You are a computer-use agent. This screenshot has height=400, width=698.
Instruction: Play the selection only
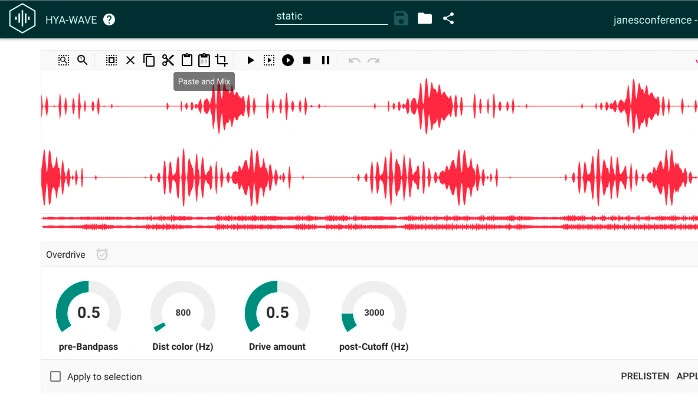point(269,60)
